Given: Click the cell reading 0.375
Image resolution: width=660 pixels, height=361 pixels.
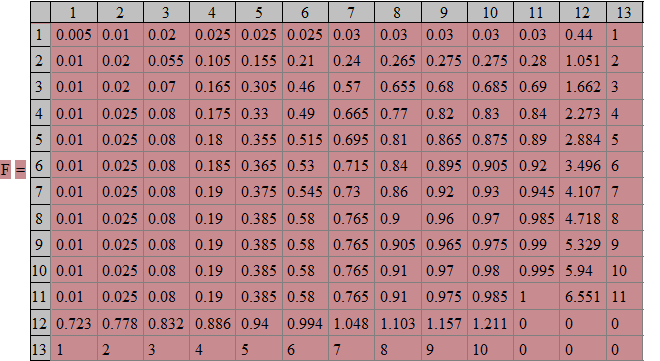Looking at the screenshot, I should pos(259,191).
